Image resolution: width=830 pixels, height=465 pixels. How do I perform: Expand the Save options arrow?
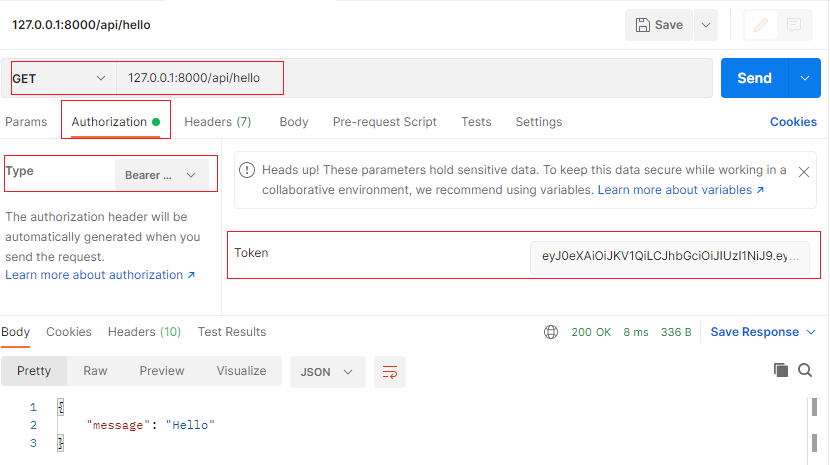(706, 25)
